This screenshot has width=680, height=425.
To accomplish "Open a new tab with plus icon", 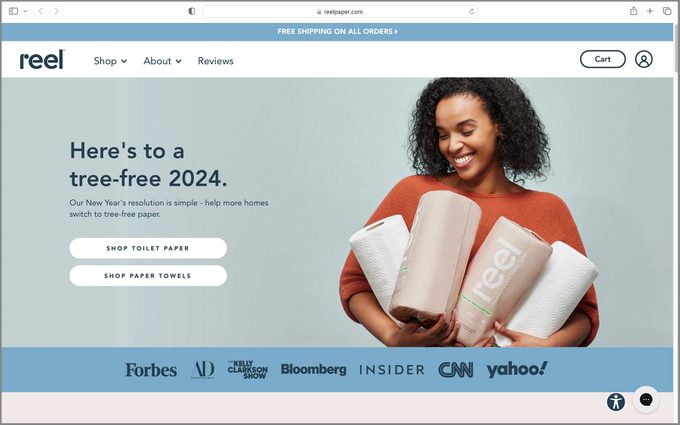I will [650, 11].
